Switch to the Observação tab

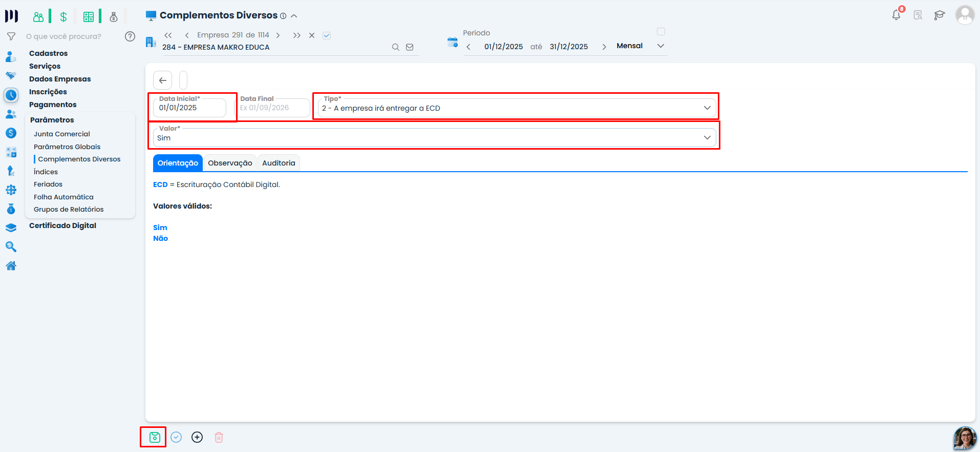[230, 163]
